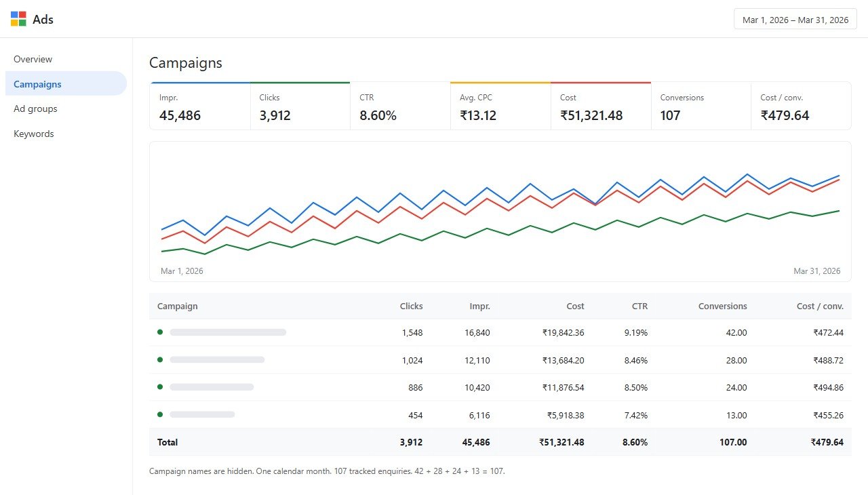868x495 pixels.
Task: Click the 9.19% CTR cell
Action: 636,333
